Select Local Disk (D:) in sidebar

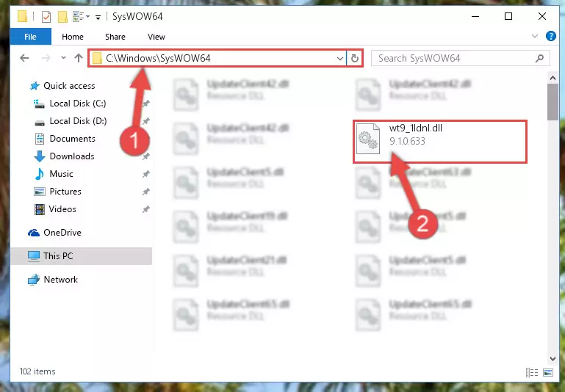pos(78,121)
